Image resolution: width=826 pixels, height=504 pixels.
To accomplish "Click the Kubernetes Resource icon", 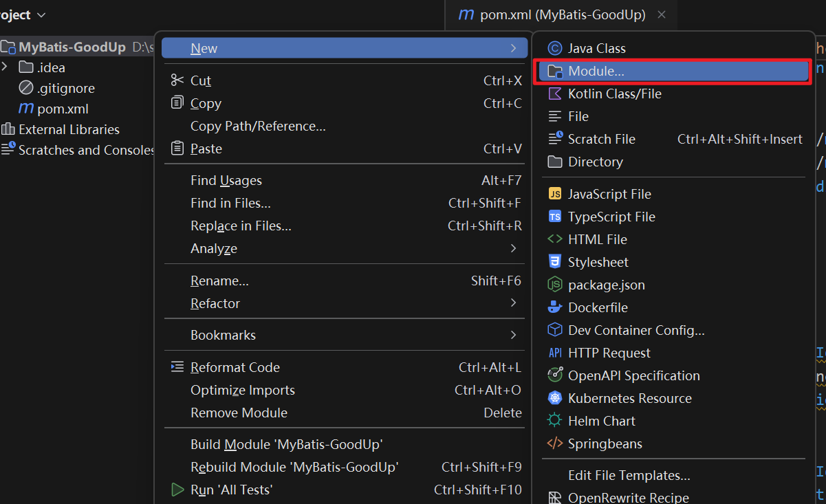I will click(x=554, y=398).
